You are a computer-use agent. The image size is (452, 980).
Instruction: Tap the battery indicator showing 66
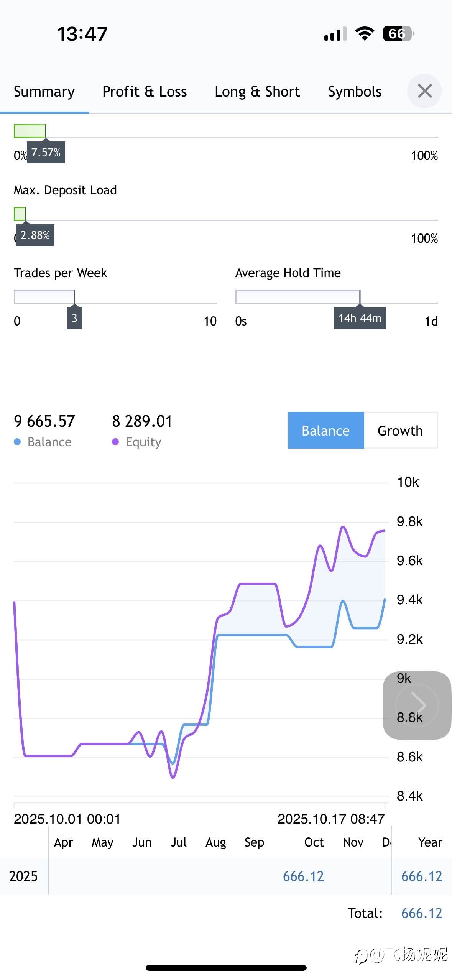pyautogui.click(x=398, y=34)
